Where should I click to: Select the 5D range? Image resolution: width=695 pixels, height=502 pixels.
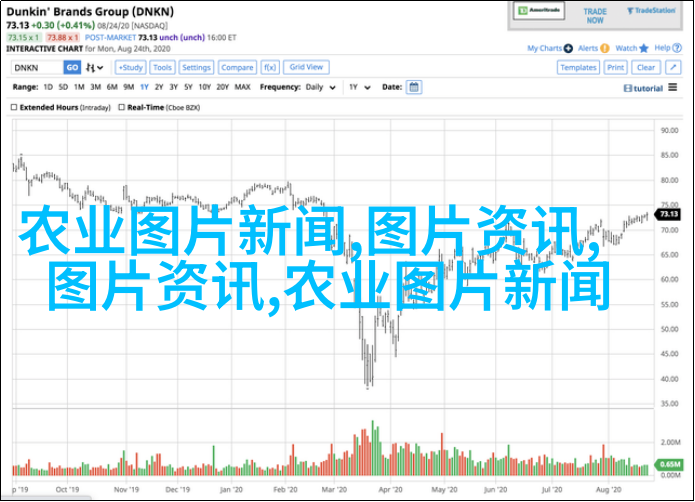pos(63,87)
